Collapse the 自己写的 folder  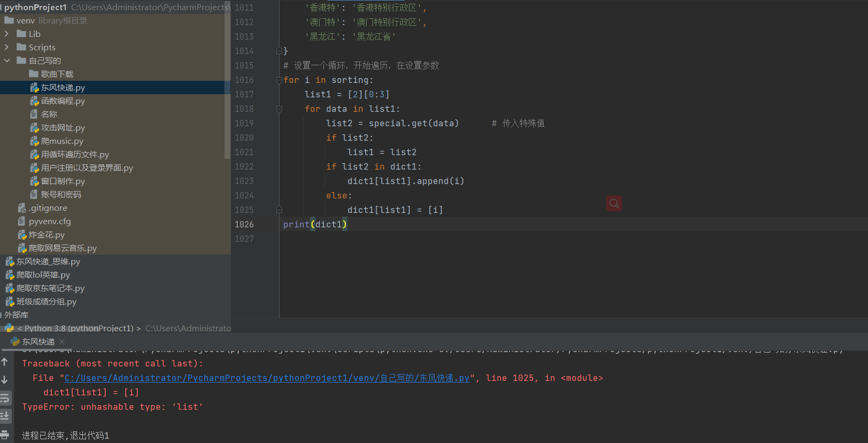coord(6,60)
